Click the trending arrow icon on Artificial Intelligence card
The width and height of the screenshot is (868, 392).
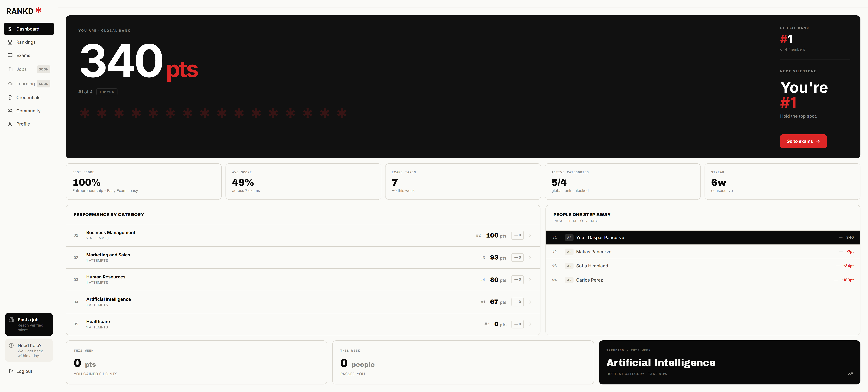click(x=850, y=374)
